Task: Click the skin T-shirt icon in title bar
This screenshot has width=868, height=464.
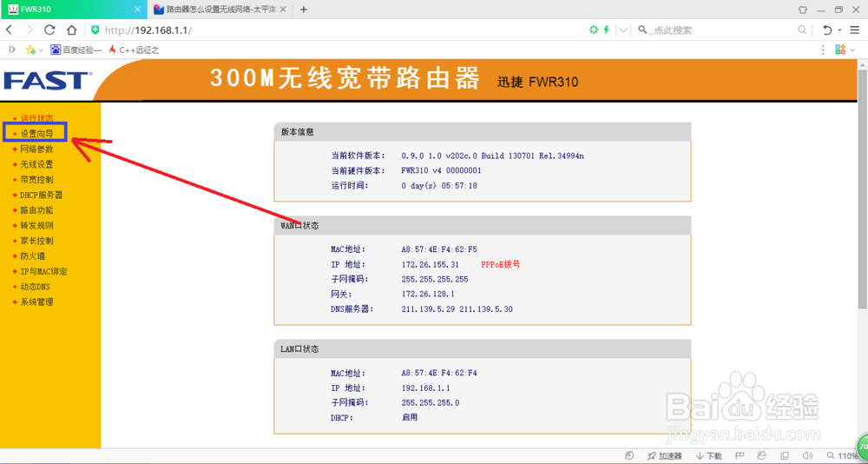Action: coord(803,9)
